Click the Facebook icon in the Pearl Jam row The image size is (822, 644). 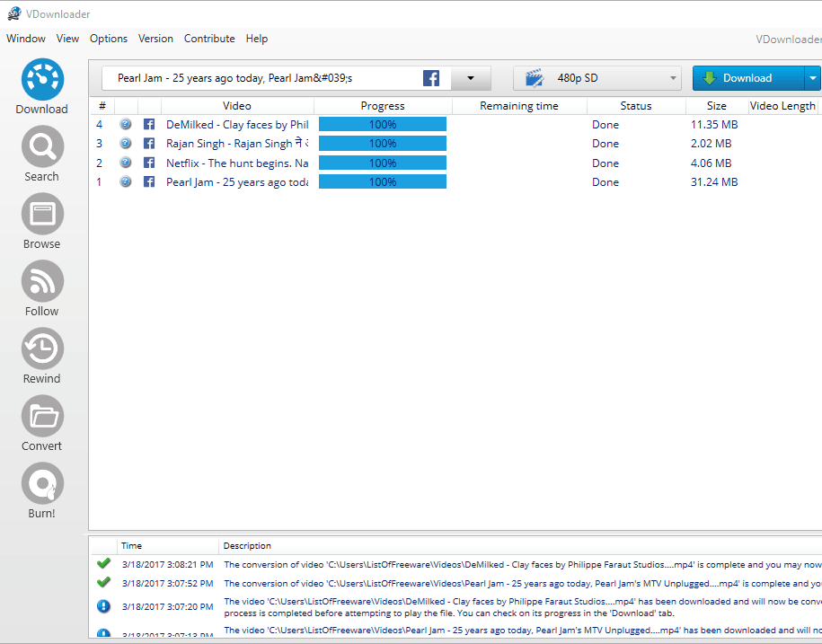point(149,181)
